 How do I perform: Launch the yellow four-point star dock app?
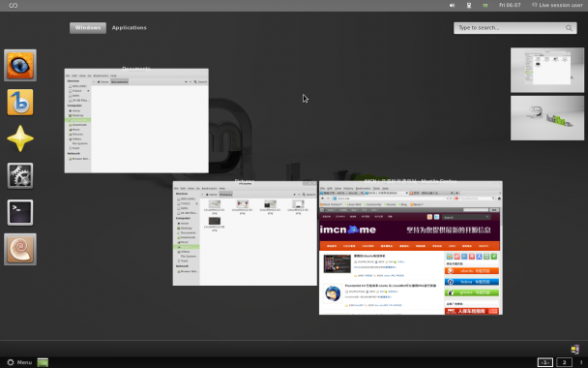pyautogui.click(x=20, y=138)
